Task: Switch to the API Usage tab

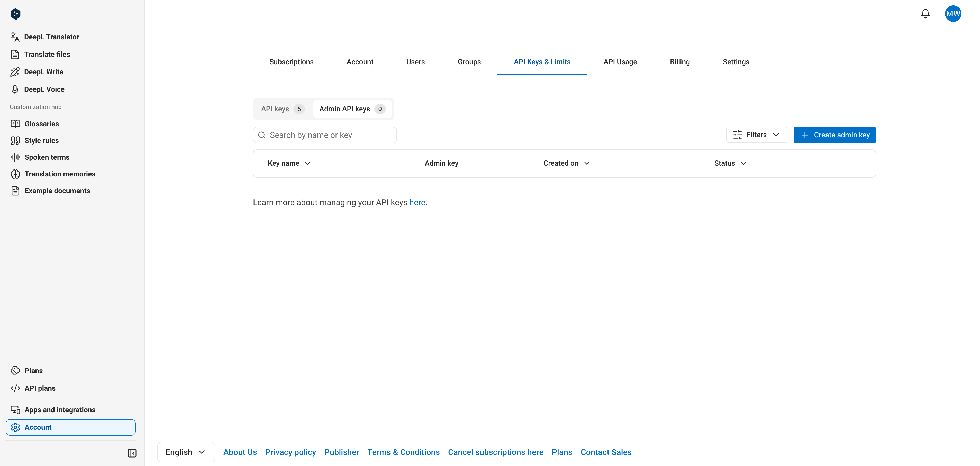Action: [x=620, y=62]
